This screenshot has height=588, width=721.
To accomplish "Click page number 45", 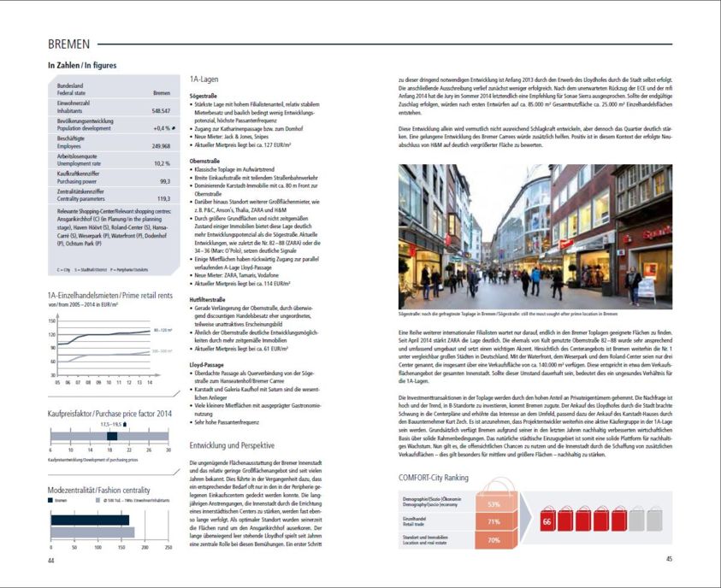I will coord(669,559).
